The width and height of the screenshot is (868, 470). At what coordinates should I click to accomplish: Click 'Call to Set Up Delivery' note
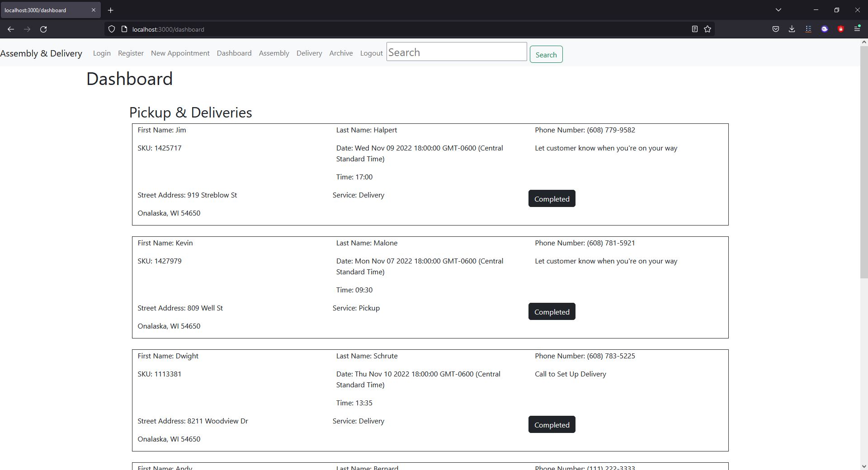pyautogui.click(x=571, y=374)
